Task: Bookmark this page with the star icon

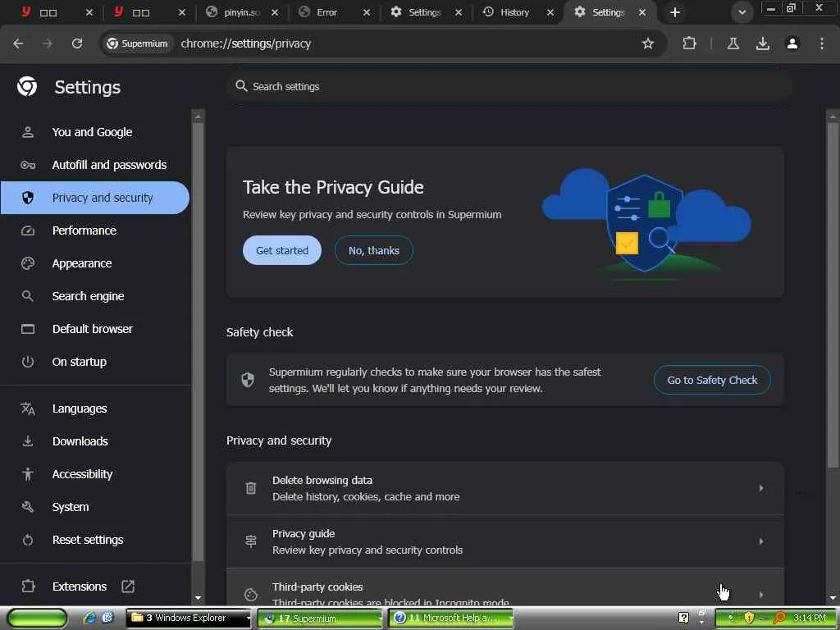Action: (x=648, y=43)
